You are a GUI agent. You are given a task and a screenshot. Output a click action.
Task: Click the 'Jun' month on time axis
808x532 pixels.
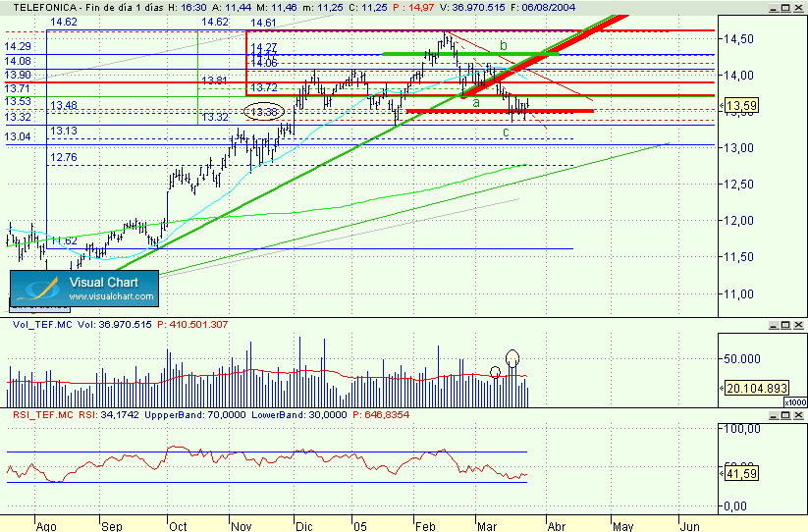[x=690, y=526]
